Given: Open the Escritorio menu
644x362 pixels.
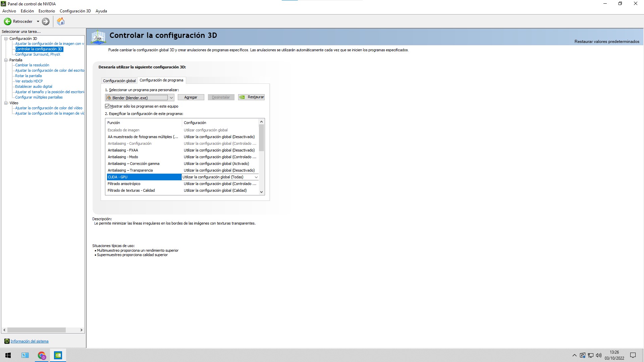Looking at the screenshot, I should click(x=47, y=11).
